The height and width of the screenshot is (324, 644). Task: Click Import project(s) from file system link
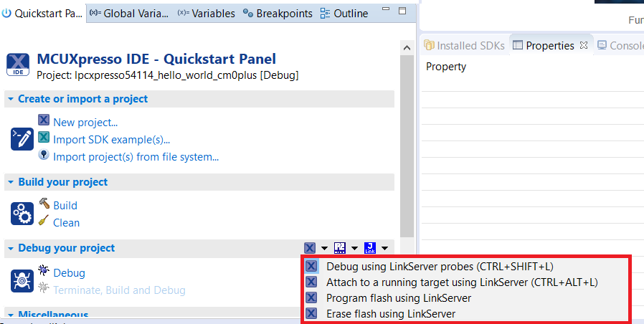(x=136, y=156)
